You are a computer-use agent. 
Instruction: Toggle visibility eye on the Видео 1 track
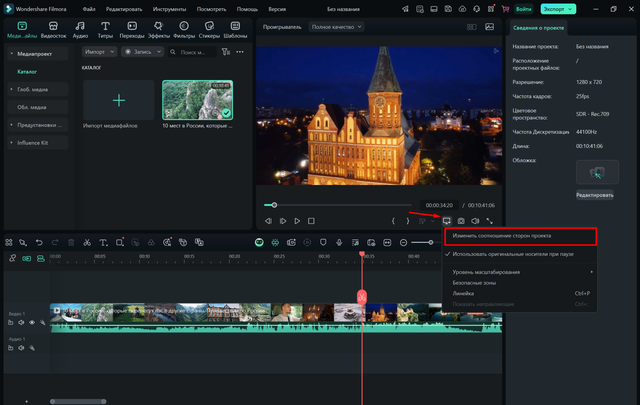[31, 322]
